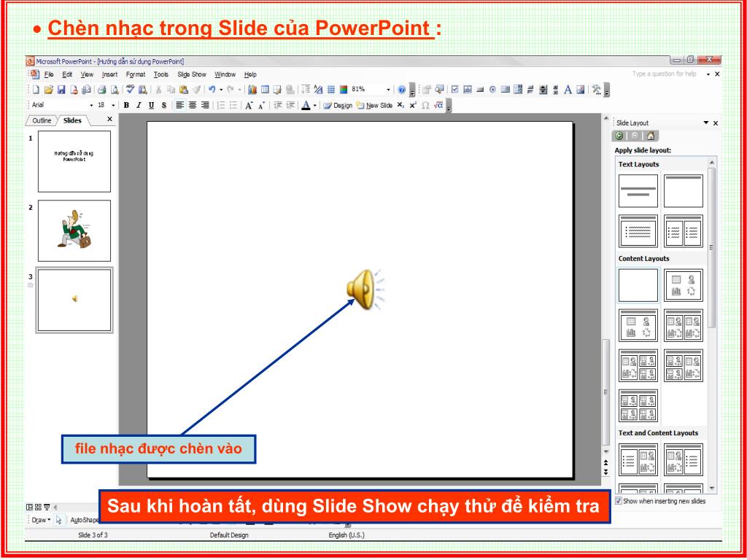Click the Design button
The height and width of the screenshot is (560, 747).
tap(338, 105)
